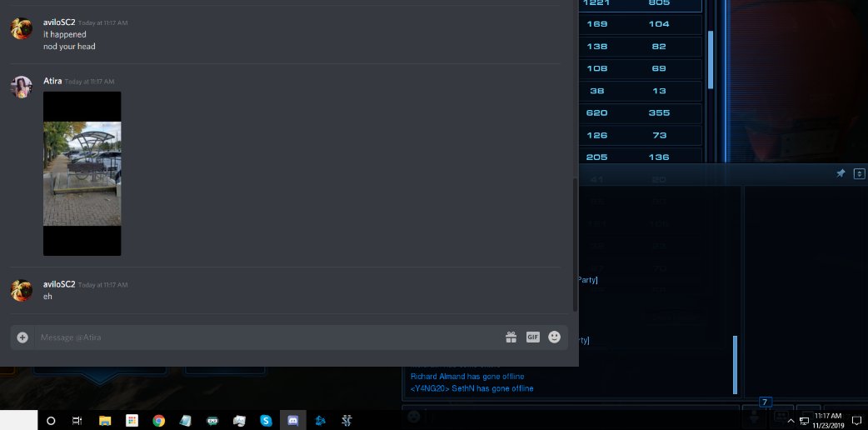Click "<Y4NG20> SethN has gone offline" line
This screenshot has height=430, width=868.
(471, 389)
